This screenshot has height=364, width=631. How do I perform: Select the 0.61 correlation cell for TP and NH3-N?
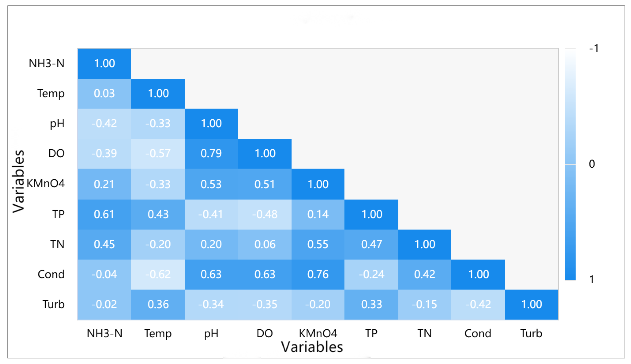(x=104, y=214)
